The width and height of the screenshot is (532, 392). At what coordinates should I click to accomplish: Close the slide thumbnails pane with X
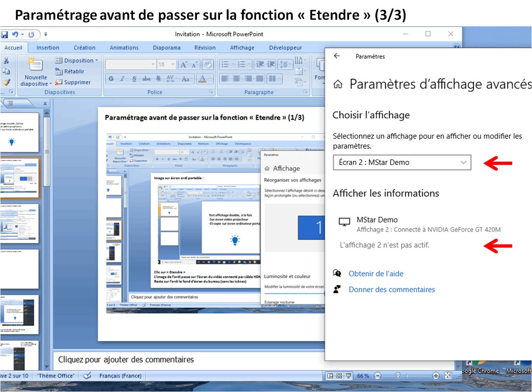click(45, 103)
